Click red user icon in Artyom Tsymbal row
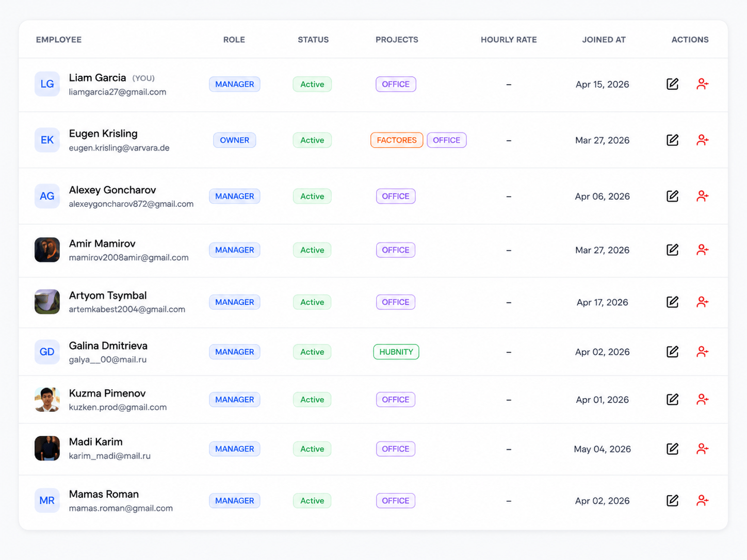Image resolution: width=747 pixels, height=560 pixels. coord(702,302)
